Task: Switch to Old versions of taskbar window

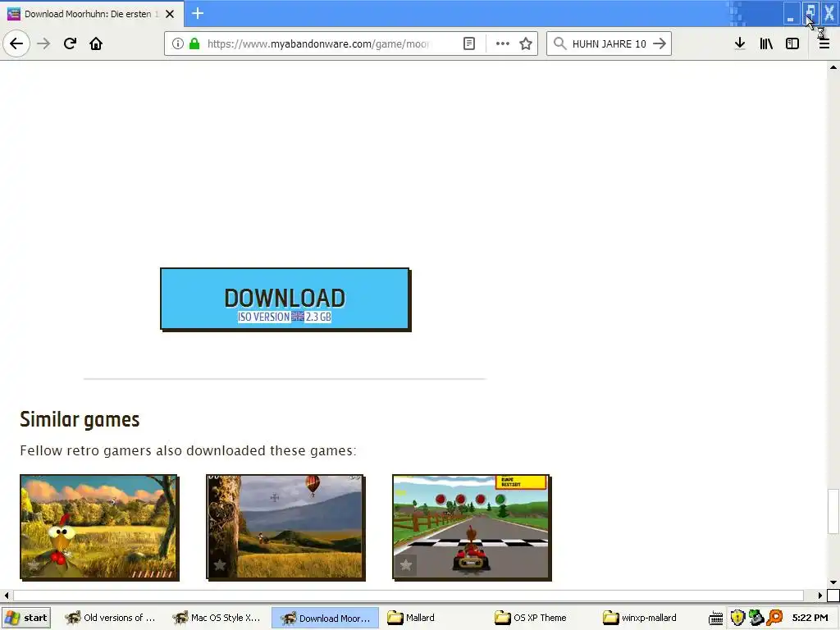Action: 110,618
